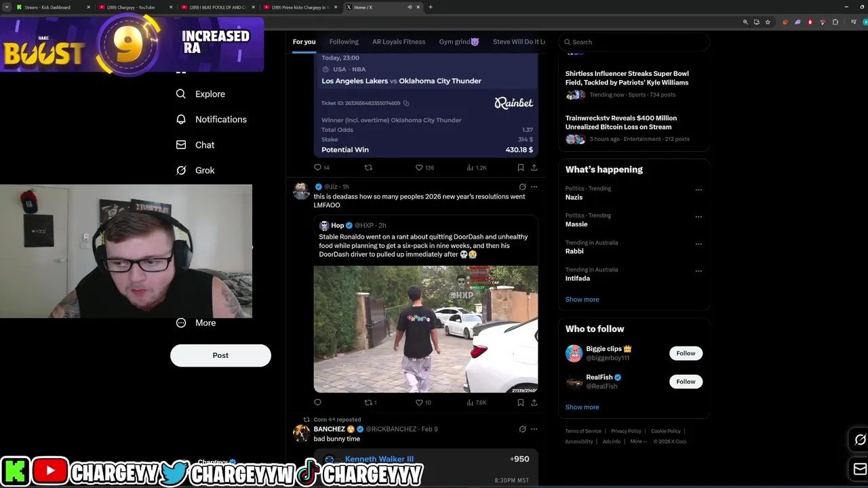Viewport: 868px width, 488px height.
Task: Repost the @Jiz tweet with 1 repost
Action: click(x=370, y=403)
